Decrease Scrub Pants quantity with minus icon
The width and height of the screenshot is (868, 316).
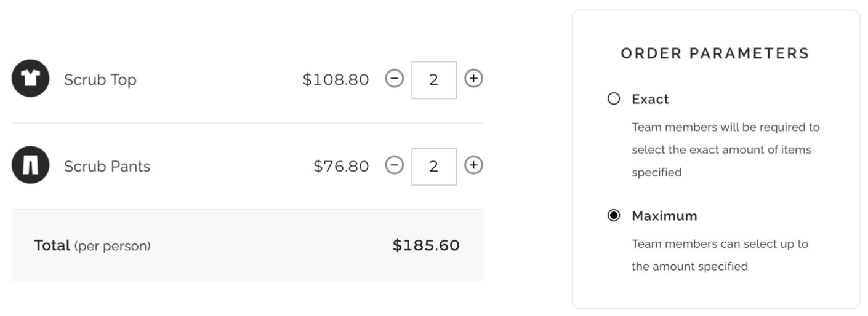pyautogui.click(x=394, y=166)
